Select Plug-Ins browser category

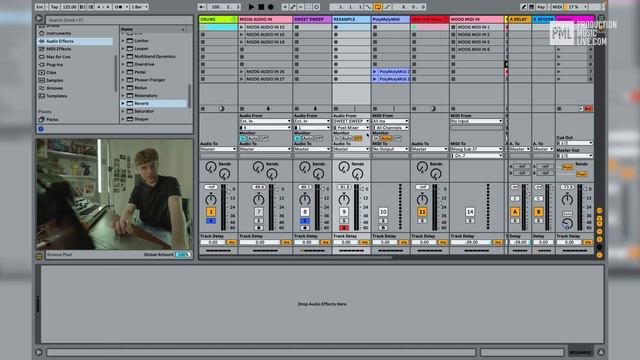coord(54,64)
